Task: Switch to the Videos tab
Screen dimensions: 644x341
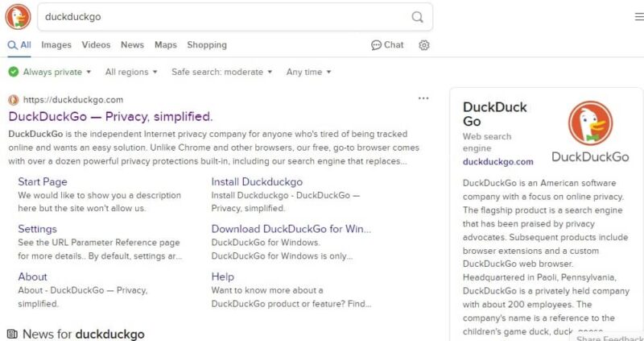Action: [96, 45]
